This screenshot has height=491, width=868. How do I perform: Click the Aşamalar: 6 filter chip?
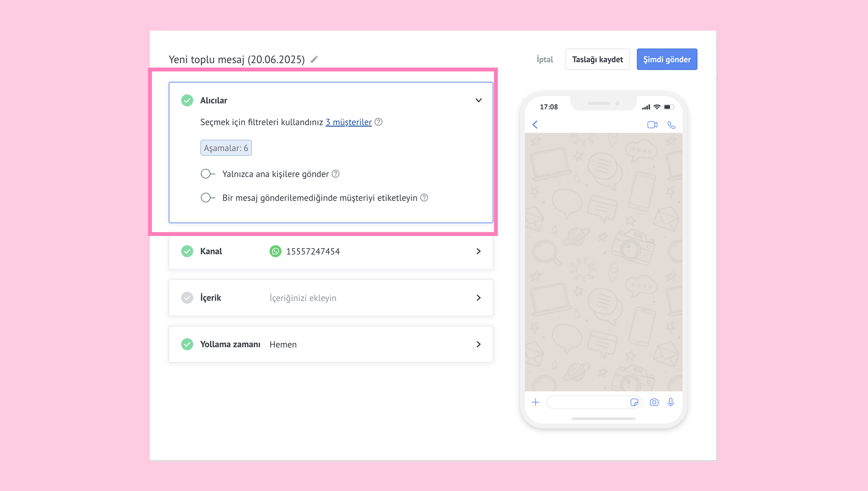(226, 148)
